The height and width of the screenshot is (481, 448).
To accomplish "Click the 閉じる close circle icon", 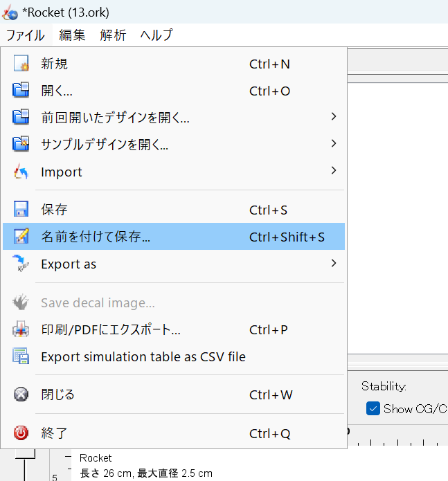I will click(21, 394).
